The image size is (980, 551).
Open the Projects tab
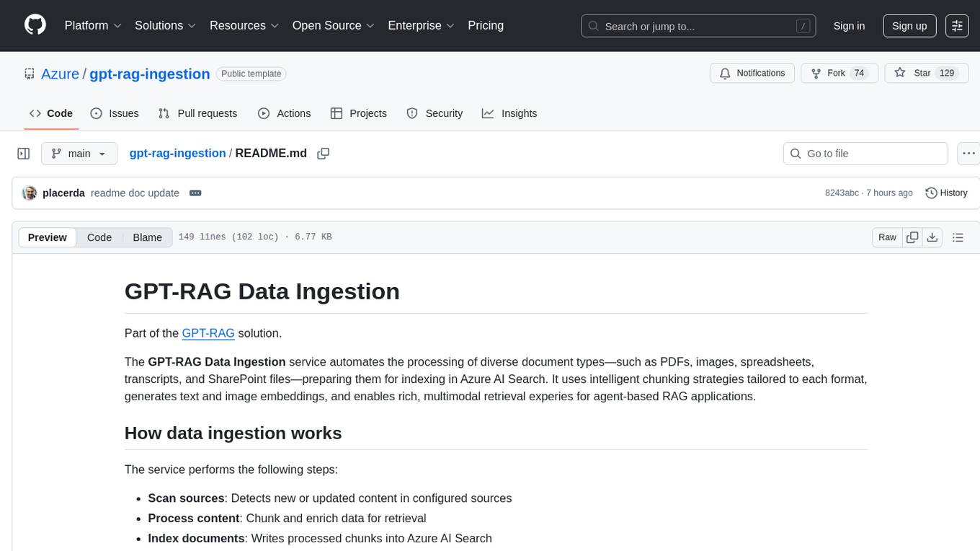click(359, 113)
